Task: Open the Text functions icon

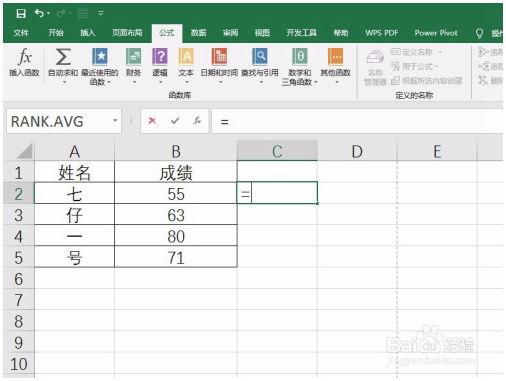Action: click(x=186, y=56)
